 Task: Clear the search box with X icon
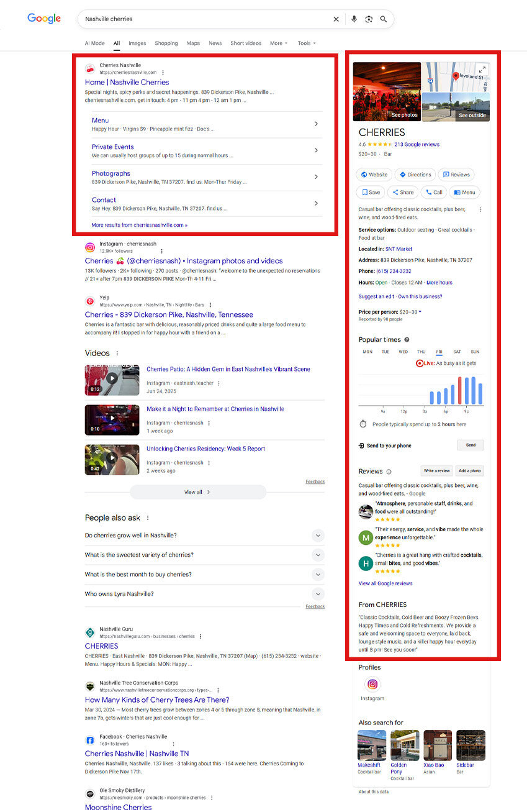pyautogui.click(x=336, y=19)
